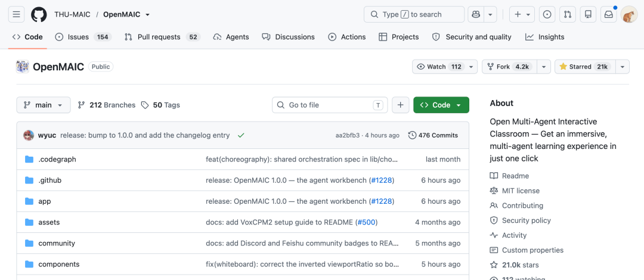This screenshot has height=280, width=644.
Task: View the 212 Branches link
Action: pos(106,105)
